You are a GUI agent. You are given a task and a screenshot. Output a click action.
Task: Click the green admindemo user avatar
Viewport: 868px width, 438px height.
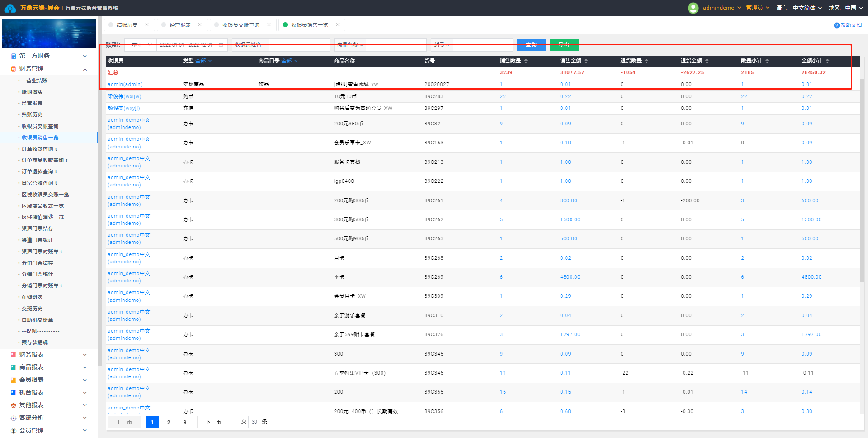pos(693,8)
